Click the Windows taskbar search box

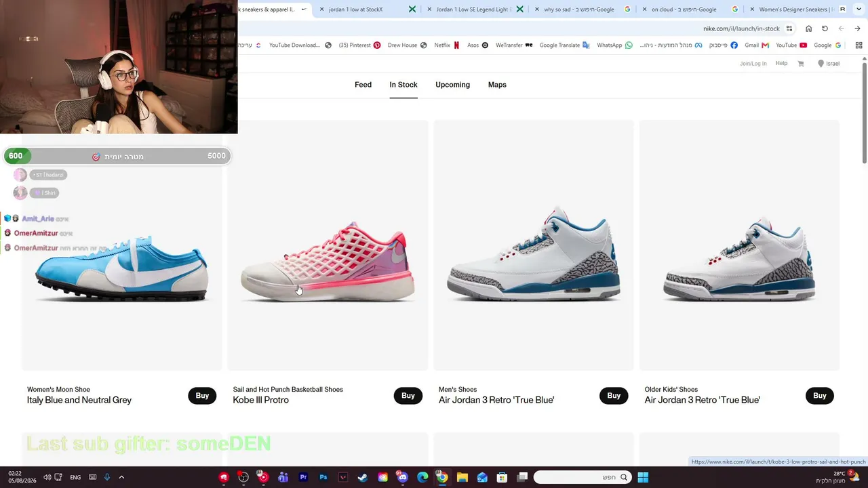tap(582, 477)
